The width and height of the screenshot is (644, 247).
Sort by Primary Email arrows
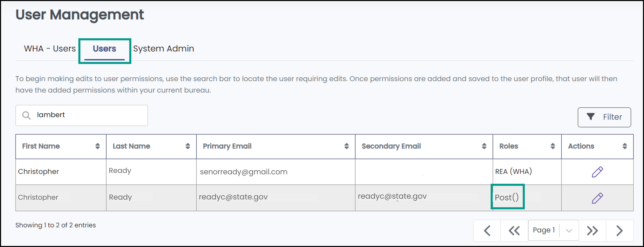347,146
